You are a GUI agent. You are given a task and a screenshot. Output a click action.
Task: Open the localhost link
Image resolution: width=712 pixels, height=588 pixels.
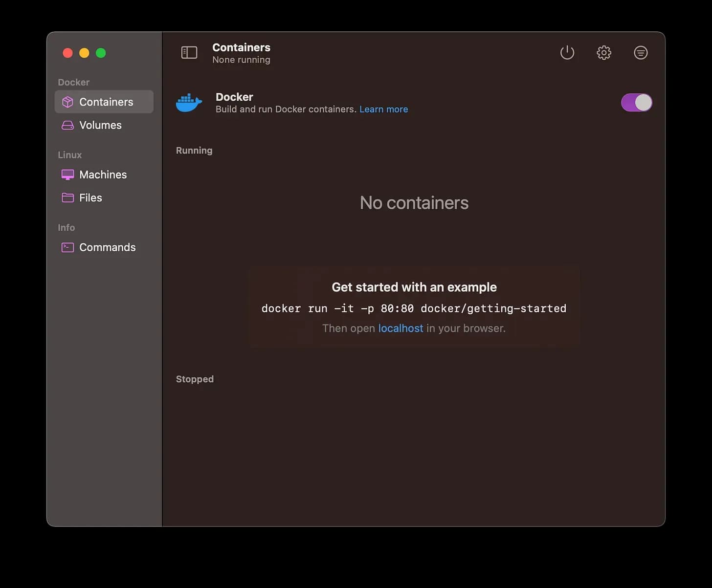(400, 328)
